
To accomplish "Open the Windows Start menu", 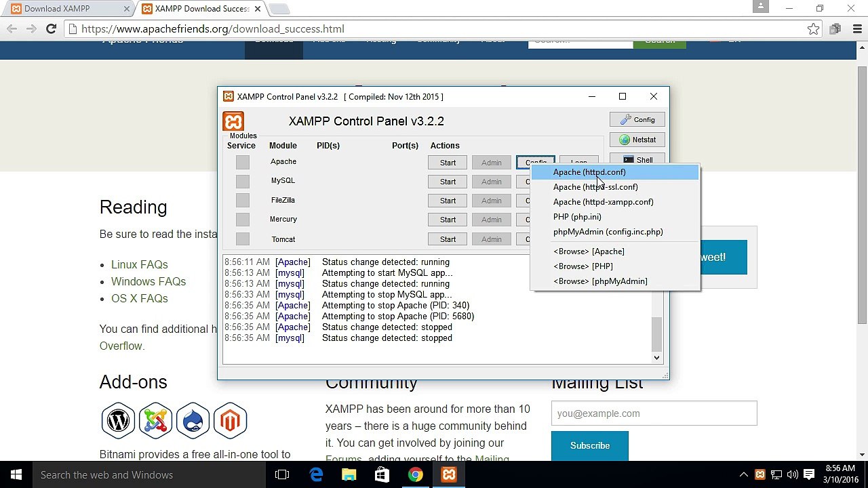I will [x=16, y=474].
